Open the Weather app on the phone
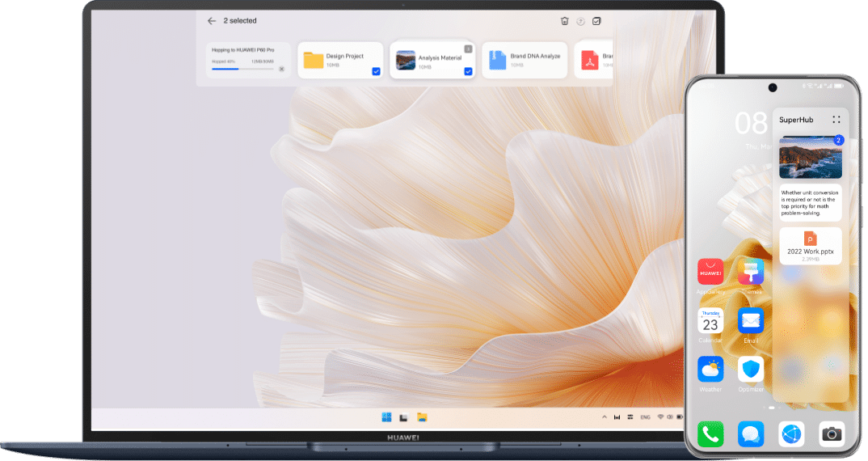868x461 pixels. pyautogui.click(x=710, y=370)
